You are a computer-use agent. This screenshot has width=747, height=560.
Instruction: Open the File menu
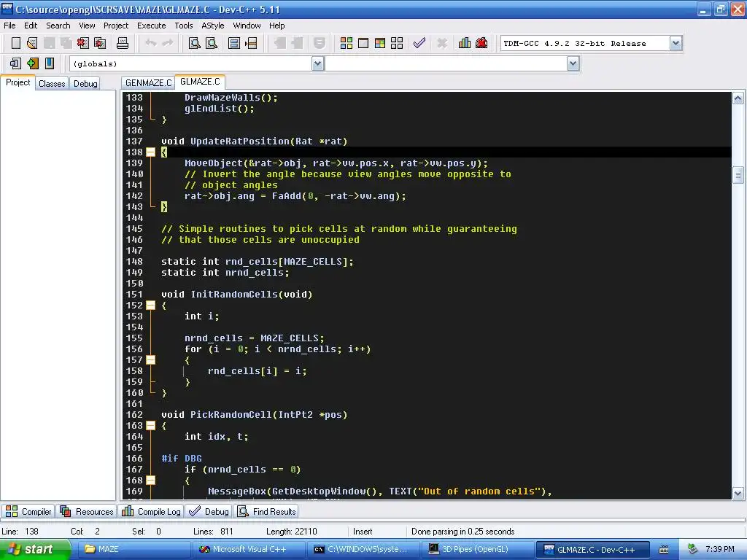[x=9, y=26]
